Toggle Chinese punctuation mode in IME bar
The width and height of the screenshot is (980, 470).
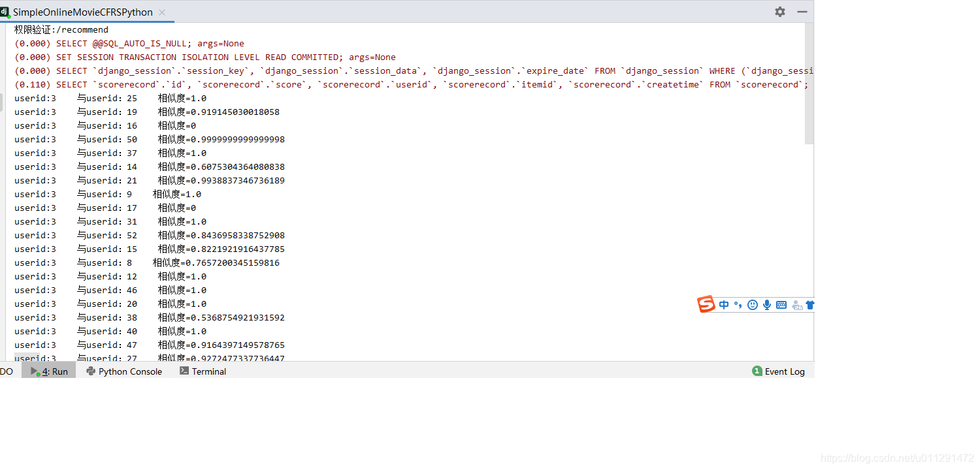[738, 305]
